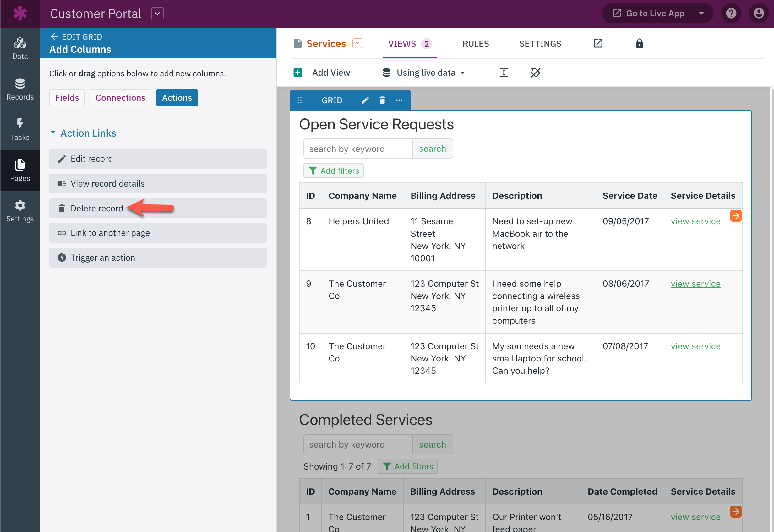Click the Service Date column header
774x532 pixels.
click(630, 196)
